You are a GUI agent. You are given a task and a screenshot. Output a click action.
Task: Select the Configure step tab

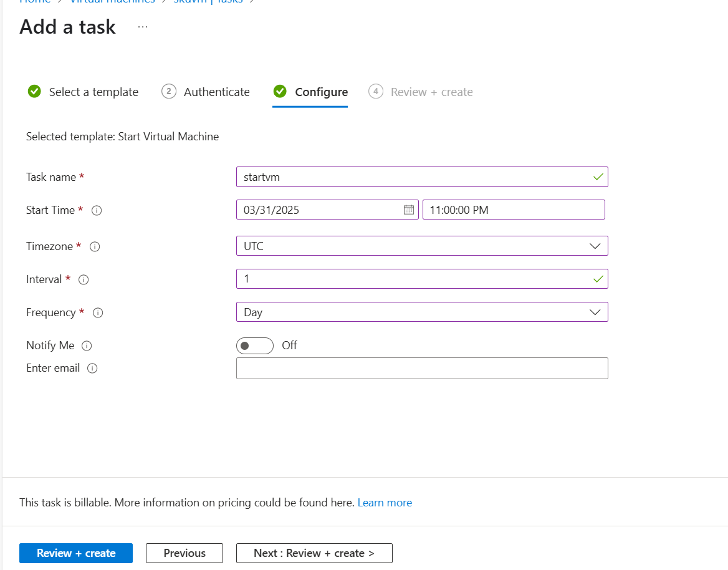pyautogui.click(x=310, y=92)
